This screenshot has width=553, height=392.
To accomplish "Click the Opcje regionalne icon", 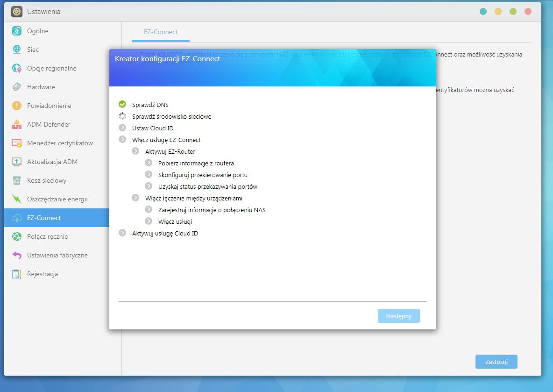I will click(x=16, y=68).
